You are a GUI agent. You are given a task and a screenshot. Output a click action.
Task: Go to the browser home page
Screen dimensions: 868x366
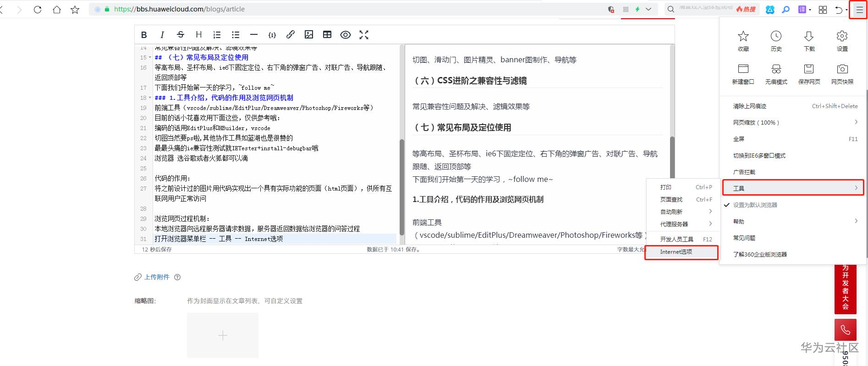click(57, 9)
